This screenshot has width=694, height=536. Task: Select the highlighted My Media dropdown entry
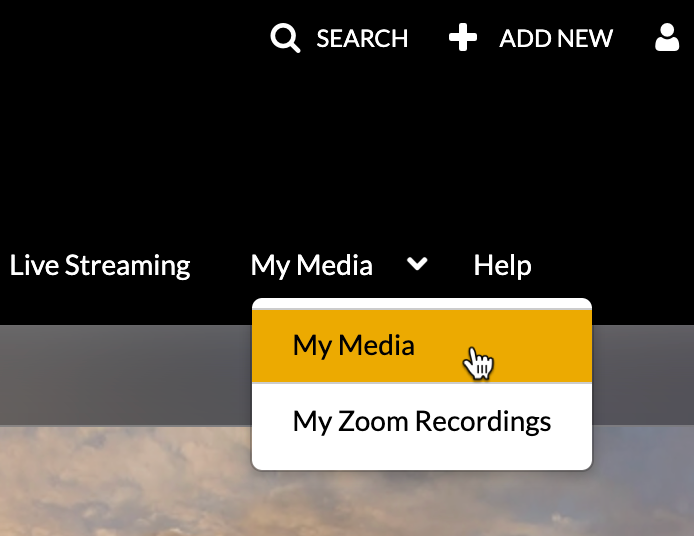pyautogui.click(x=353, y=345)
